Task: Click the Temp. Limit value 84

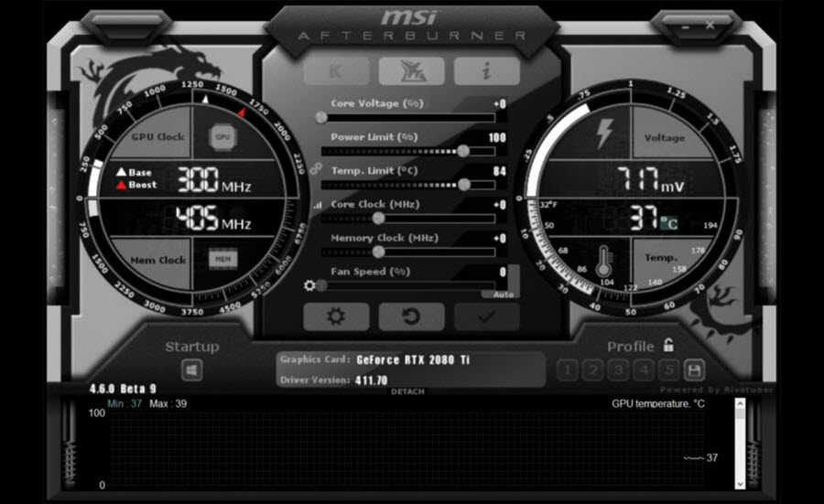Action: click(500, 171)
